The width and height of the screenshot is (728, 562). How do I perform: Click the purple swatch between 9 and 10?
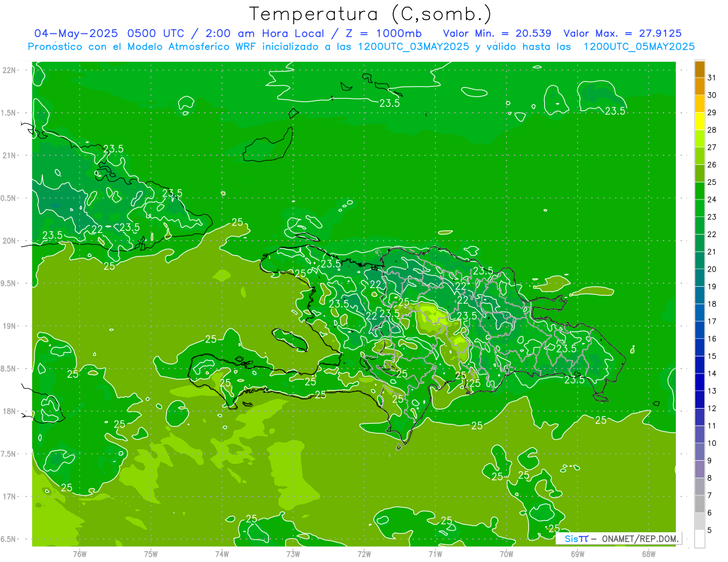699,452
